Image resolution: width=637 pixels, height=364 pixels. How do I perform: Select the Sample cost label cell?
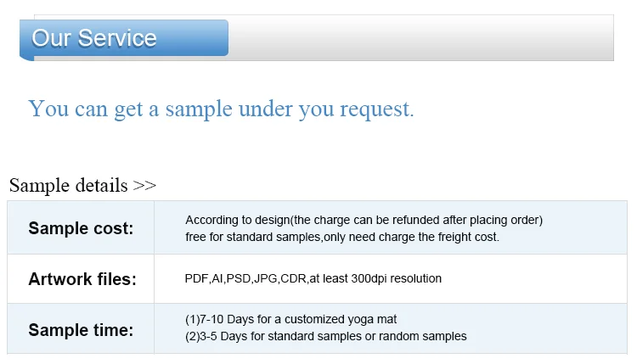click(81, 228)
